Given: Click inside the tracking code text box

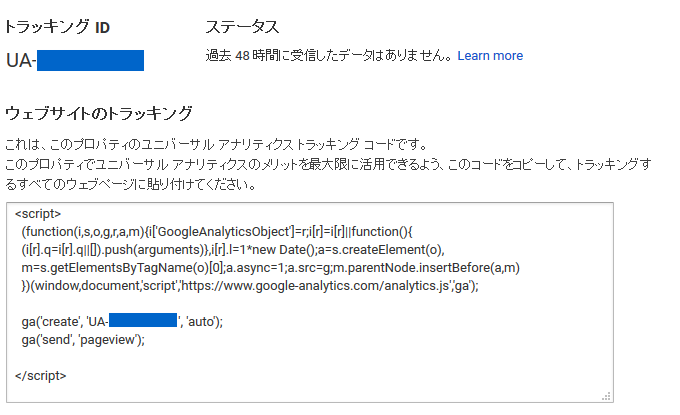Looking at the screenshot, I should (310, 302).
